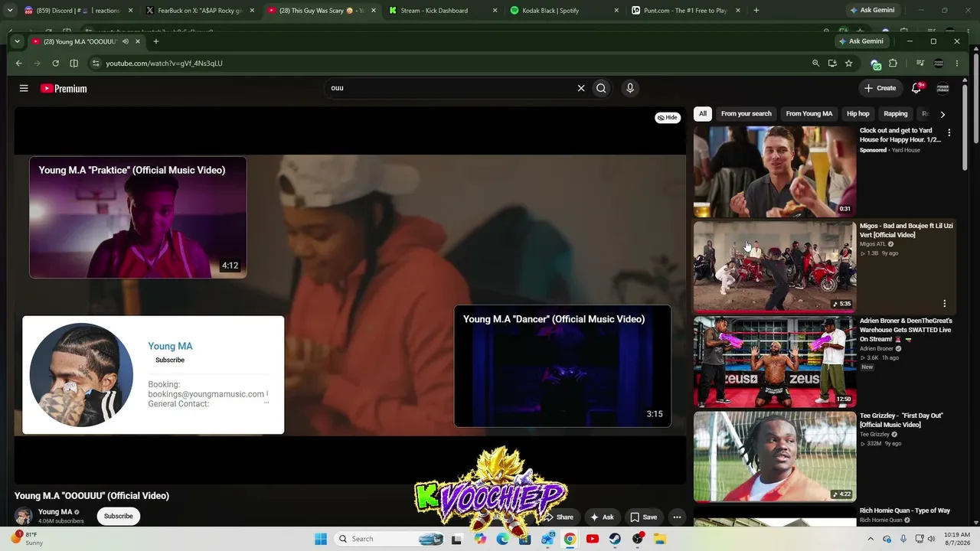Open a new tab in the front window
This screenshot has width=980, height=551.
pyautogui.click(x=155, y=41)
